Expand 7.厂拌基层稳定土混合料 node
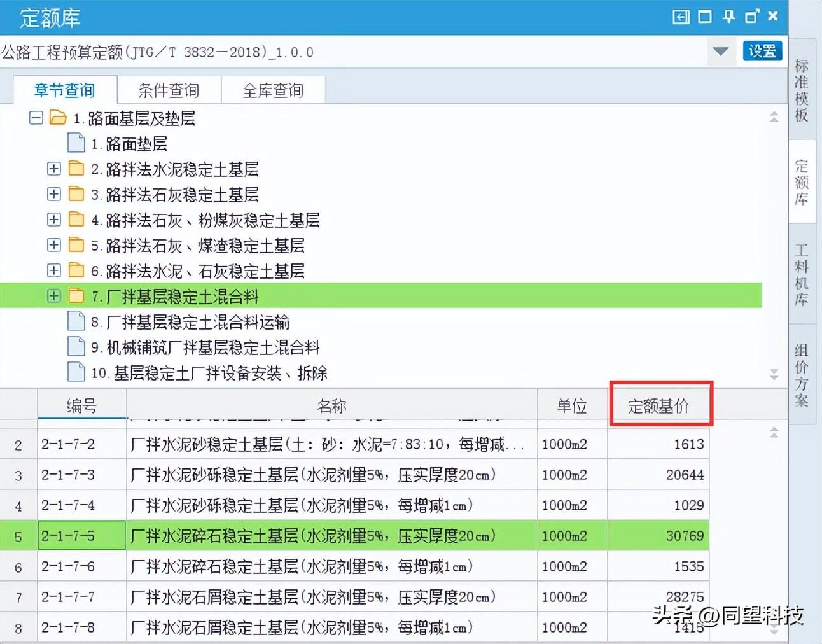822x644 pixels. coord(54,296)
